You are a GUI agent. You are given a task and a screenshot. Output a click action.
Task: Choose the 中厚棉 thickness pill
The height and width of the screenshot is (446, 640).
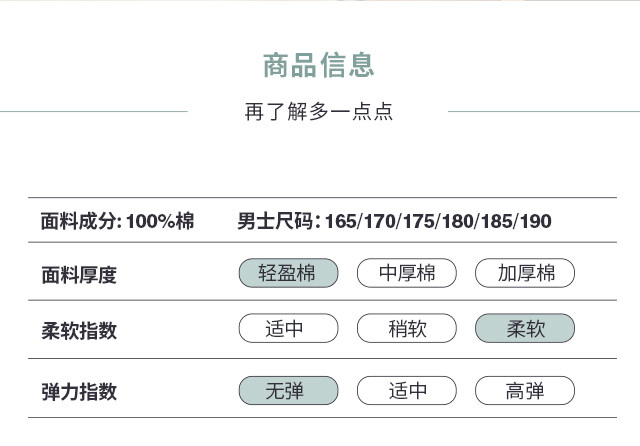click(x=407, y=273)
